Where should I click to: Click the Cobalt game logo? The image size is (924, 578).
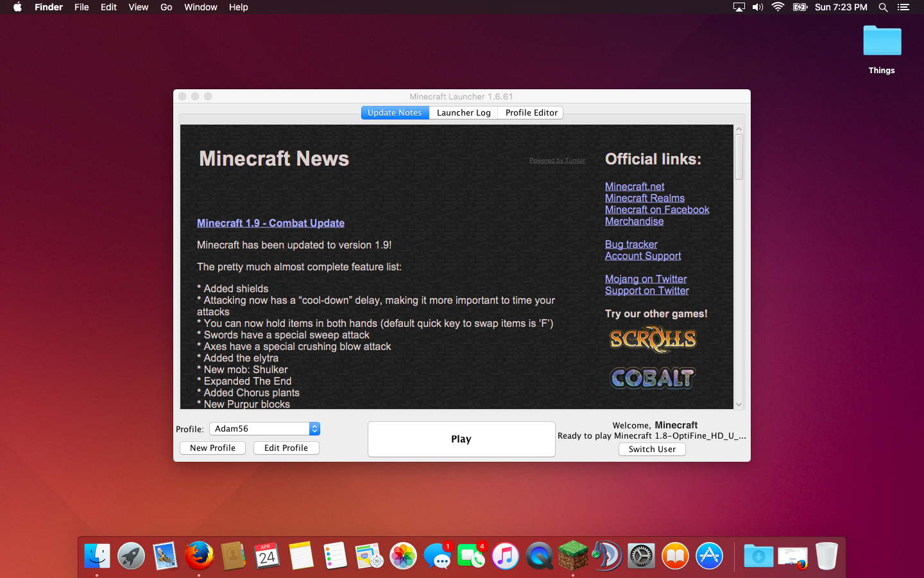(x=653, y=378)
